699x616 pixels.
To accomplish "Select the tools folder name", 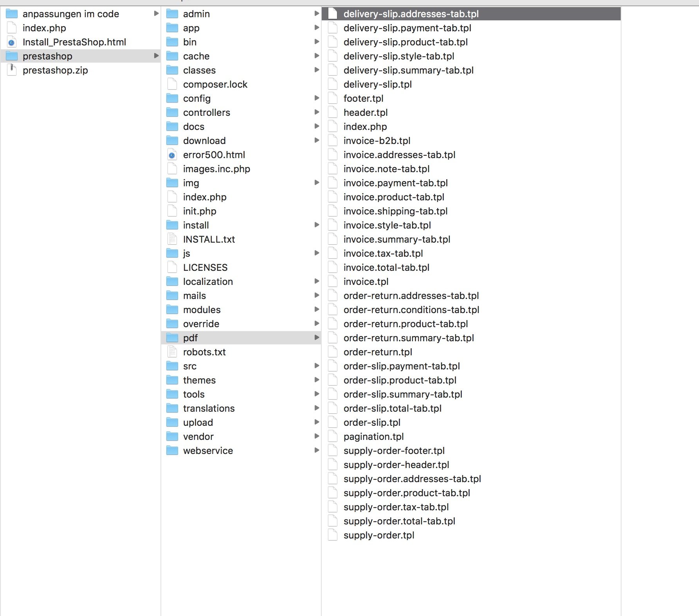I will click(194, 394).
